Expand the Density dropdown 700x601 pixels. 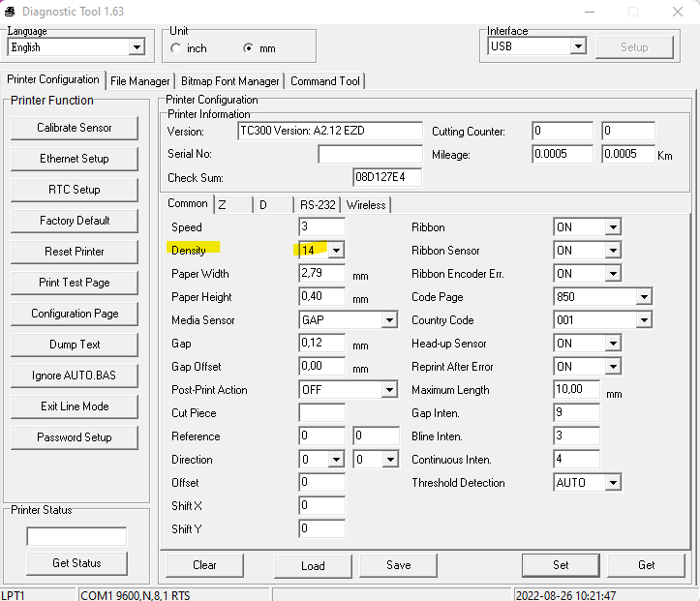336,251
